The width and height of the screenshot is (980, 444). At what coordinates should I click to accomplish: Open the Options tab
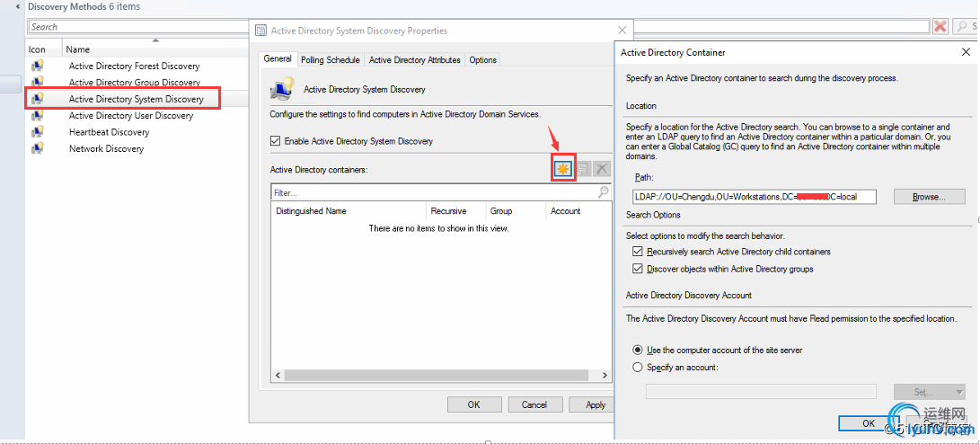click(483, 60)
